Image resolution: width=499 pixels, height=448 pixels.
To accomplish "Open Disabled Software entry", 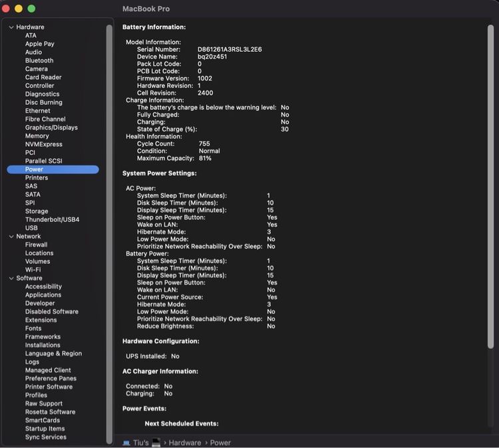I will [51, 312].
